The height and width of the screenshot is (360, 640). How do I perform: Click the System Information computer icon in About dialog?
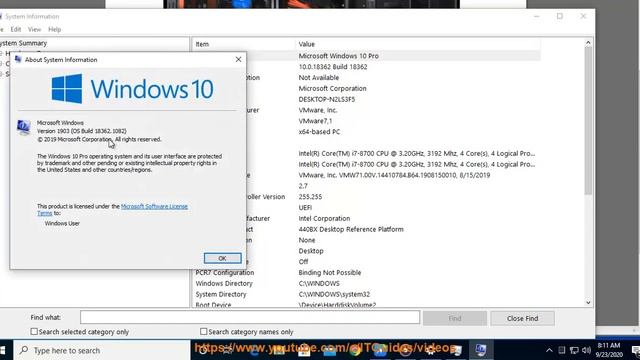click(24, 127)
